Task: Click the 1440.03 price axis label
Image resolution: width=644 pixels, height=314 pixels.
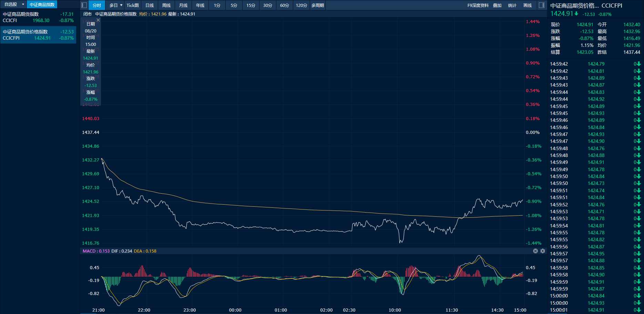Action: point(91,118)
